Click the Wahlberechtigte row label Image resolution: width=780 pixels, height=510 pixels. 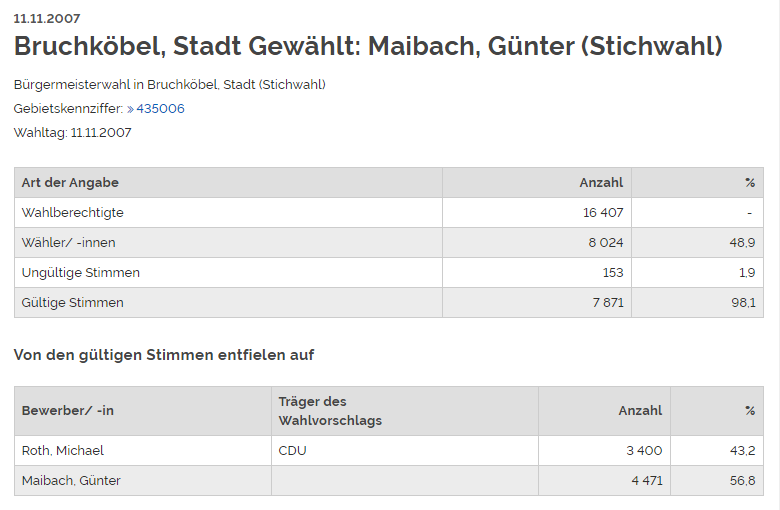pyautogui.click(x=73, y=212)
